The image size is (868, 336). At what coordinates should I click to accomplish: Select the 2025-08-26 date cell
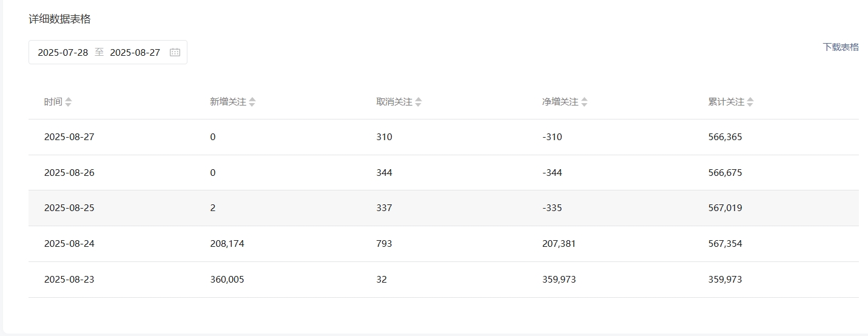(x=69, y=173)
